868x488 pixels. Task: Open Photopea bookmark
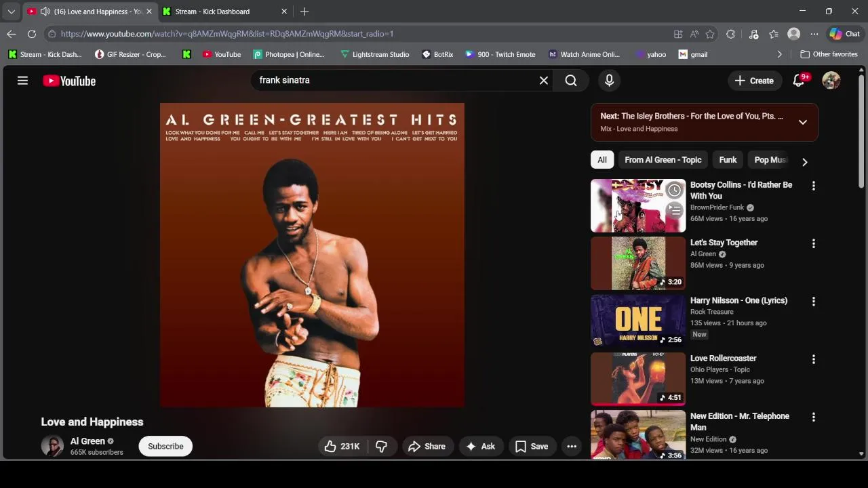click(x=289, y=54)
